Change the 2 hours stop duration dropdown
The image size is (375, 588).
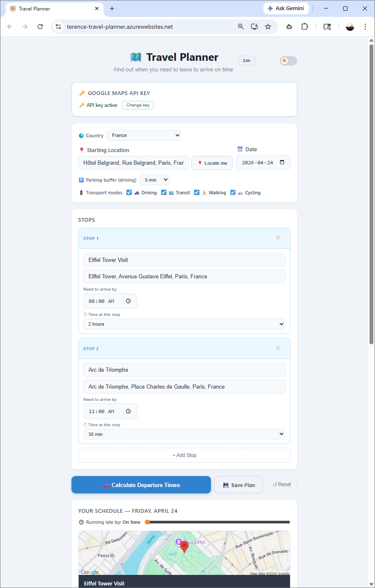tap(184, 324)
